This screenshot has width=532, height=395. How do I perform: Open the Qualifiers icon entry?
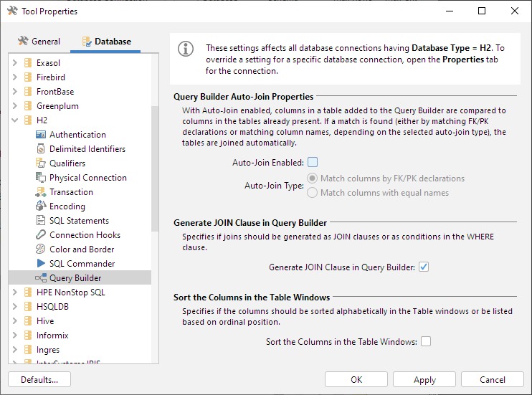41,163
